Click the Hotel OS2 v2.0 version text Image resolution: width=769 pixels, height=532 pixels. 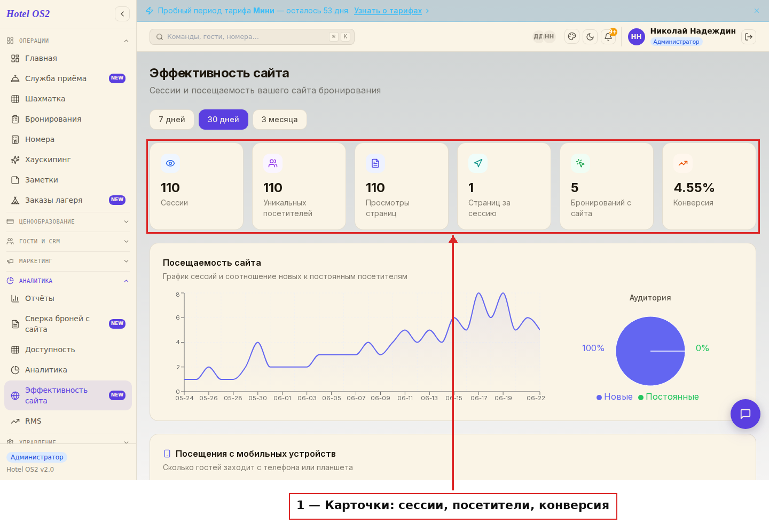tap(30, 470)
